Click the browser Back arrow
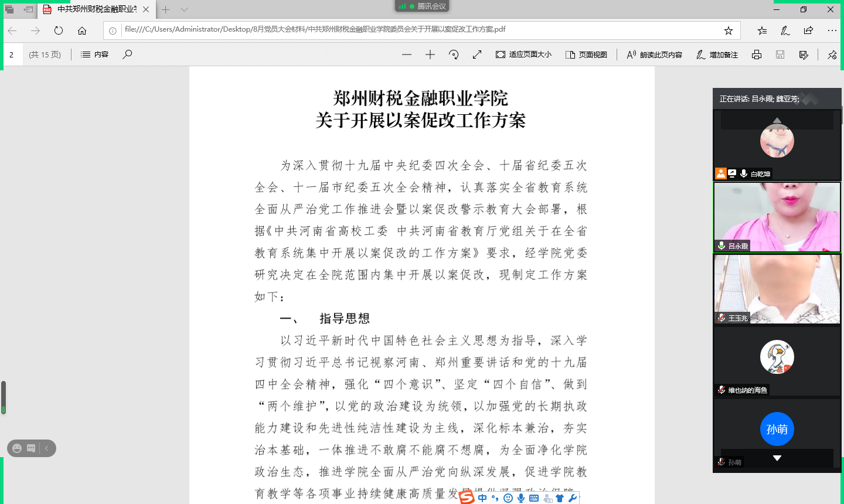Viewport: 844px width, 504px height. pos(12,30)
